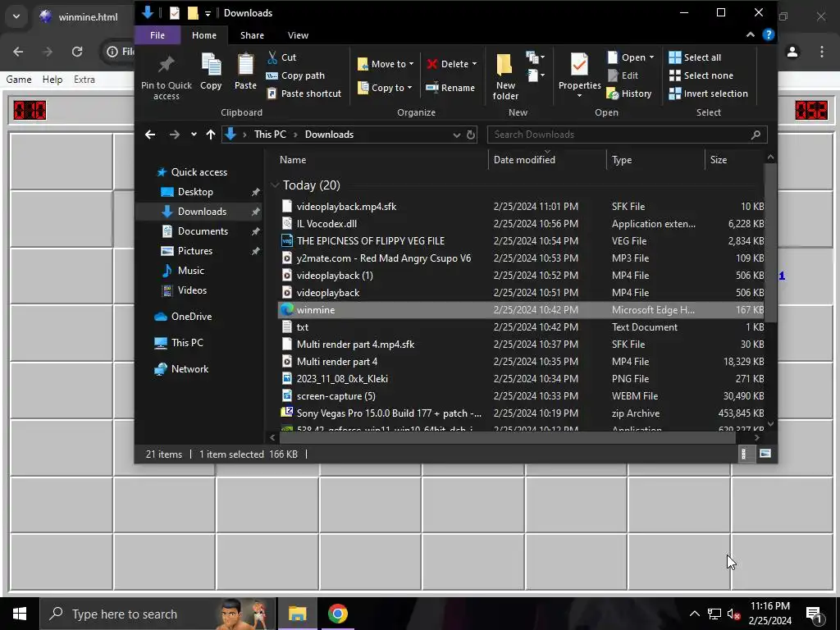Image resolution: width=840 pixels, height=630 pixels.
Task: Click the Windows Start button
Action: click(x=20, y=614)
